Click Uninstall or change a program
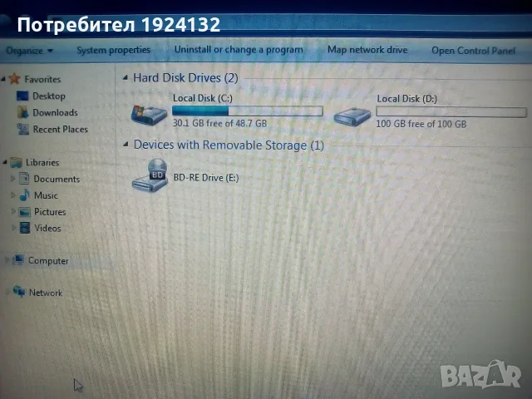Viewport: 532px width, 399px height. (239, 50)
